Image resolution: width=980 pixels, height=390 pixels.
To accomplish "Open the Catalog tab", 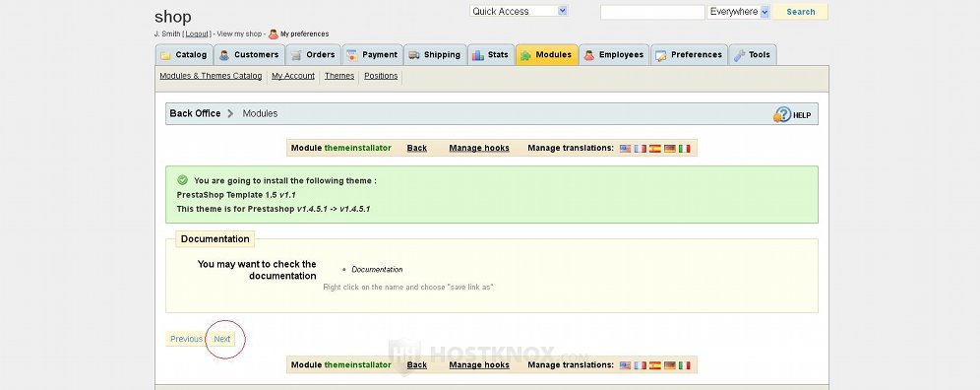I will coord(184,54).
